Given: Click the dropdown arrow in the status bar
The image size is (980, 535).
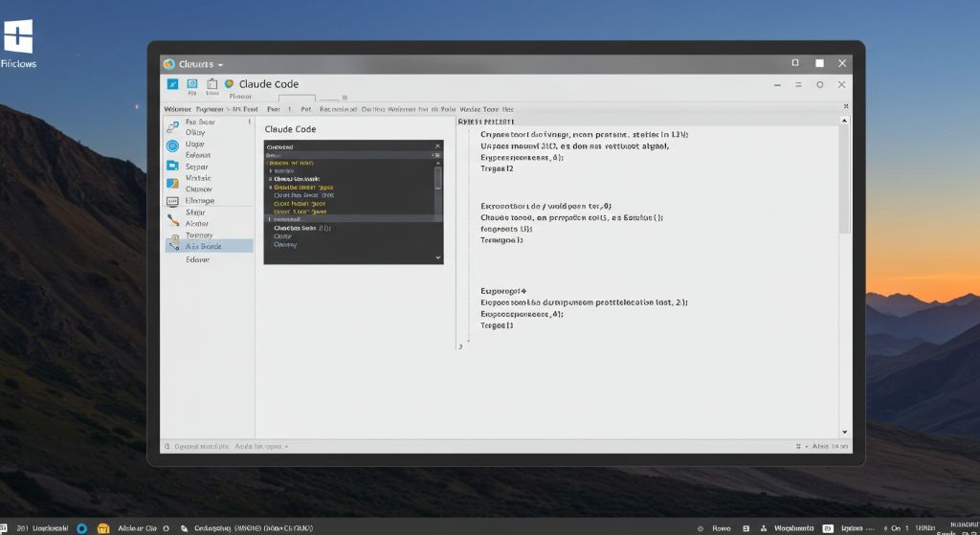Looking at the screenshot, I should 286,447.
